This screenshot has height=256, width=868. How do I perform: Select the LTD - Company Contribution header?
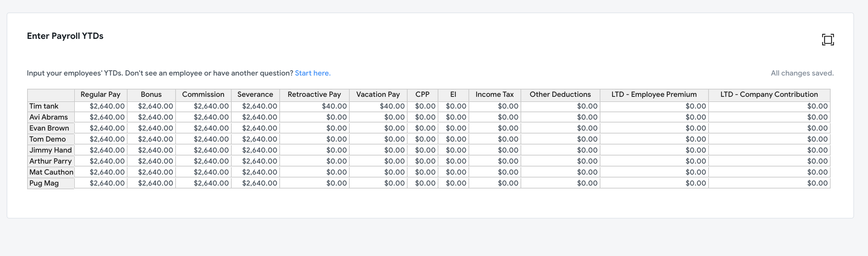coord(769,95)
